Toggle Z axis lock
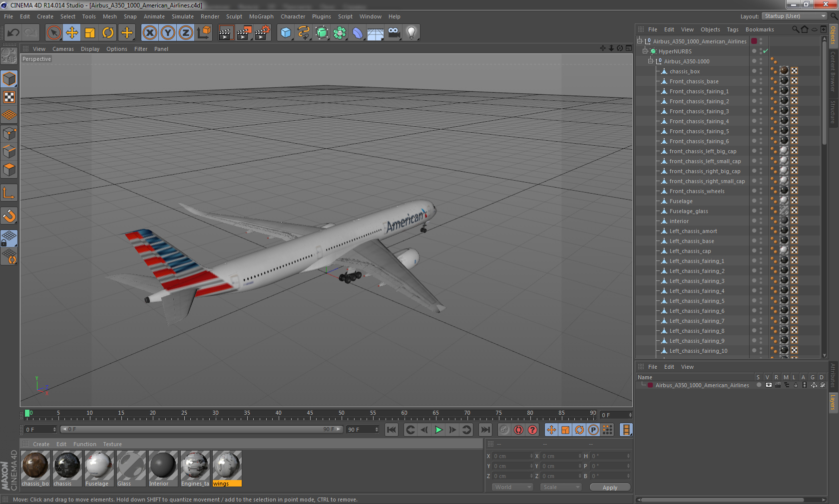Image resolution: width=839 pixels, height=504 pixels. 186,33
